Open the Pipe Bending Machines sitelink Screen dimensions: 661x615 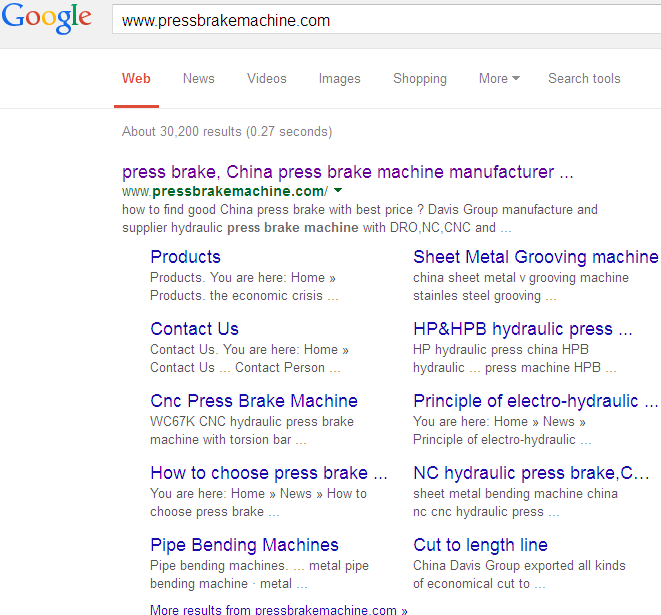coord(245,545)
